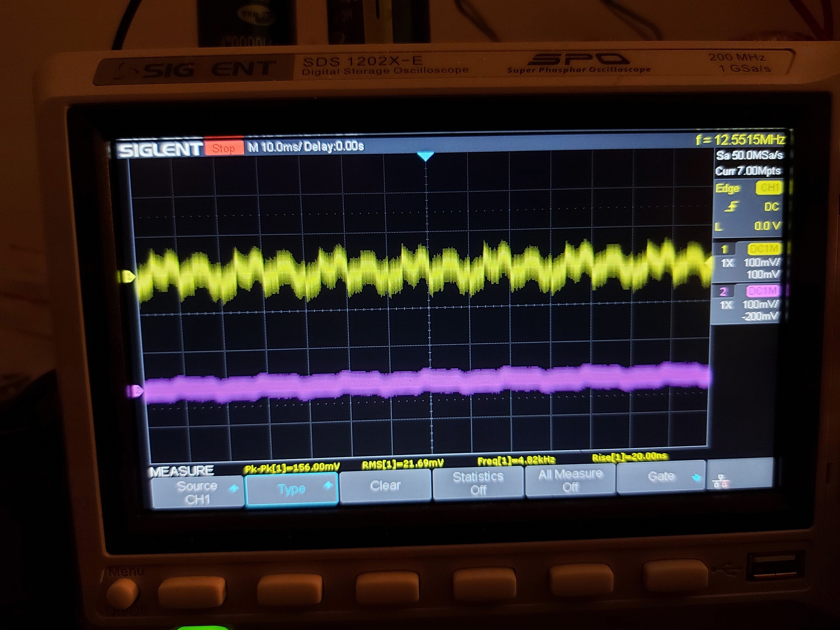Click the MEASURE menu title
840x630 pixels.
[x=182, y=471]
